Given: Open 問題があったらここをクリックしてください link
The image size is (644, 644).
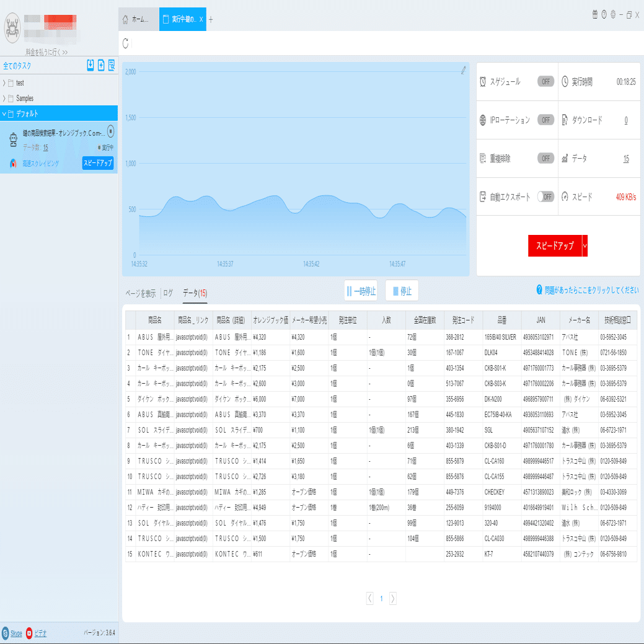Looking at the screenshot, I should tap(591, 290).
